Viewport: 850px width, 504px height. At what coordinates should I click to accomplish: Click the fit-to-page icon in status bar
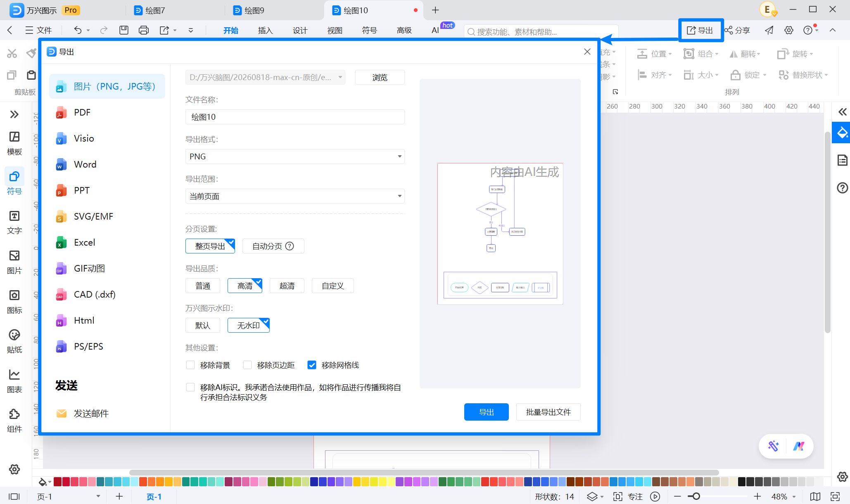[835, 497]
